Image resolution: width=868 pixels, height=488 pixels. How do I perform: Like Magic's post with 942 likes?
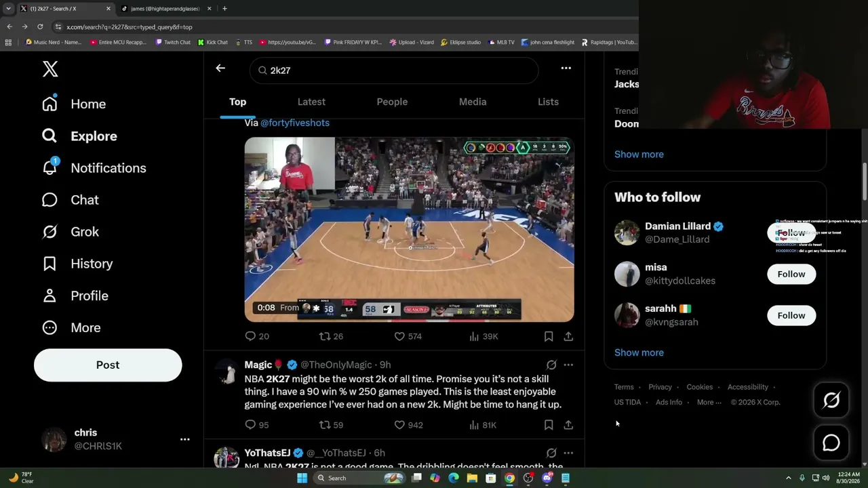(x=408, y=425)
